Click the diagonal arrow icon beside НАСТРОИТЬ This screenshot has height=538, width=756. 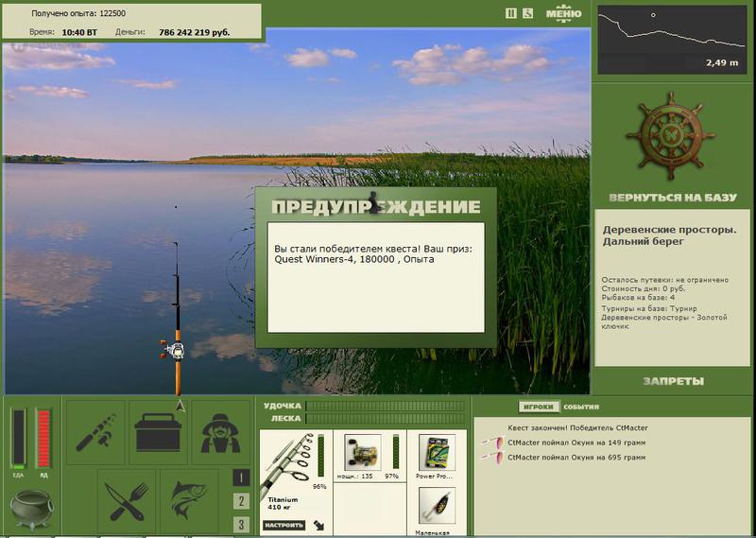point(318,525)
